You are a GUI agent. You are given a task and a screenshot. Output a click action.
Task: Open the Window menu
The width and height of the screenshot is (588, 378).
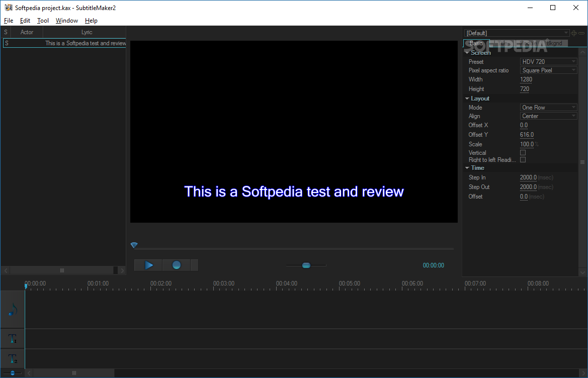67,21
